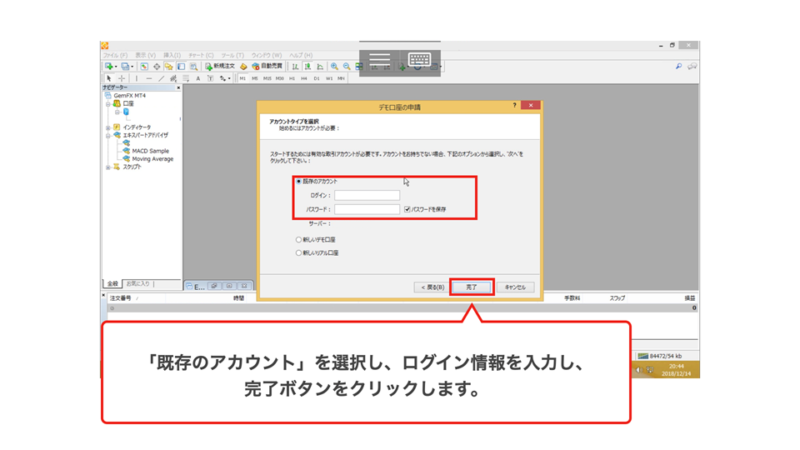Select MACD Sample in the Navigator tree
The width and height of the screenshot is (800, 450).
[150, 151]
